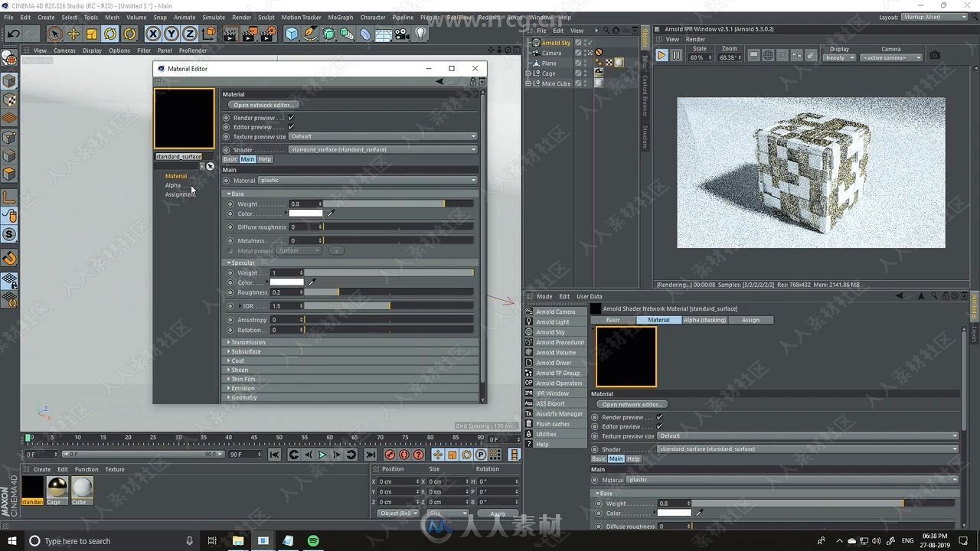Select the Live Selection tool

54,34
